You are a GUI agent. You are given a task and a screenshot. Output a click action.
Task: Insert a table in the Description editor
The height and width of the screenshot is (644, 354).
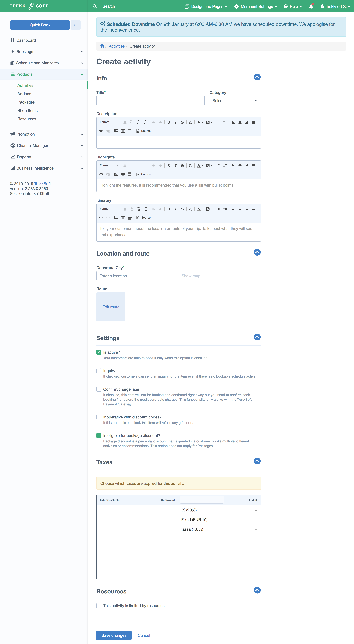123,131
